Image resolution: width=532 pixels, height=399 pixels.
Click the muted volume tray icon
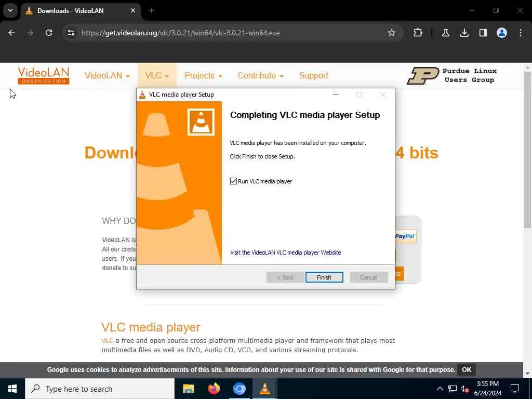[465, 389]
